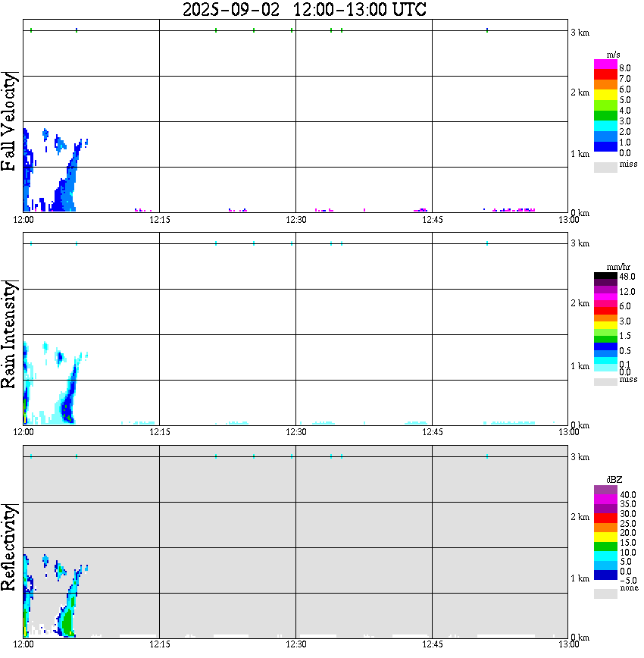Click 12:30 tick under Fall Velocity panel
The height and width of the screenshot is (658, 644).
(296, 220)
